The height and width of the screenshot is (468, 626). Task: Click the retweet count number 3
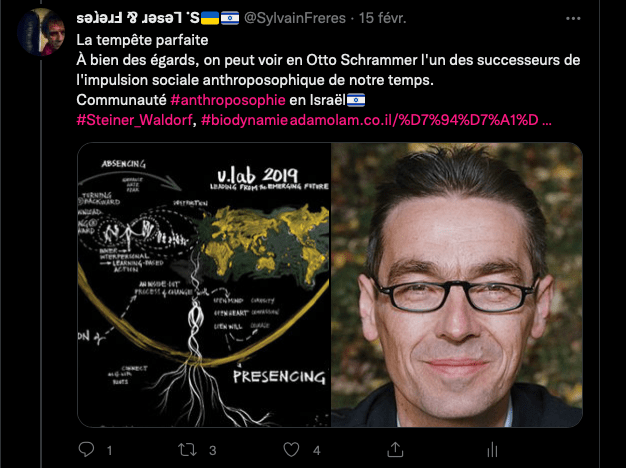213,451
